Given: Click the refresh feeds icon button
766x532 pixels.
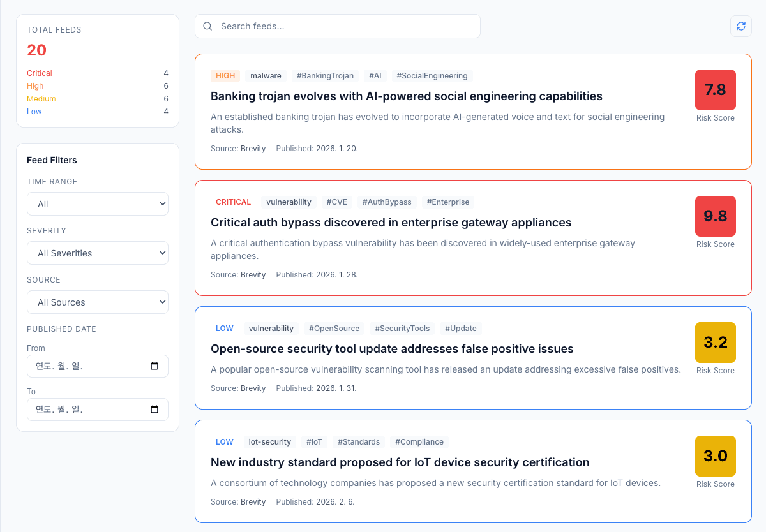Looking at the screenshot, I should (740, 26).
